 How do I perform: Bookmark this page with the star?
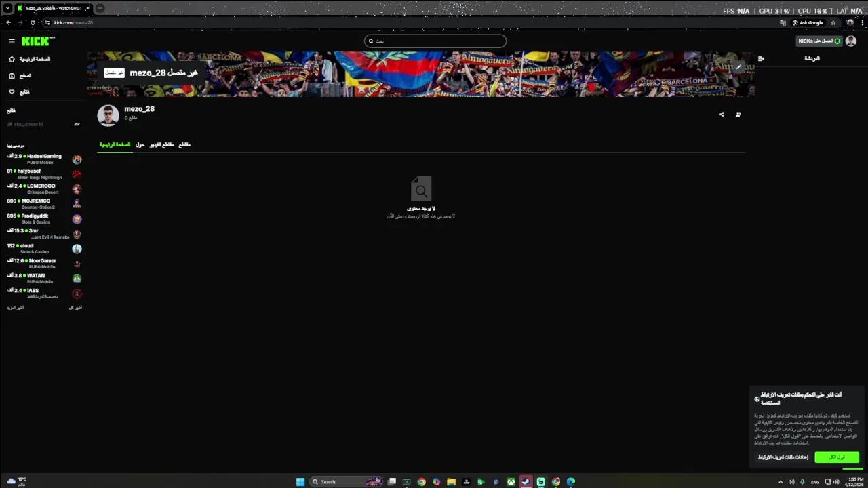point(833,22)
